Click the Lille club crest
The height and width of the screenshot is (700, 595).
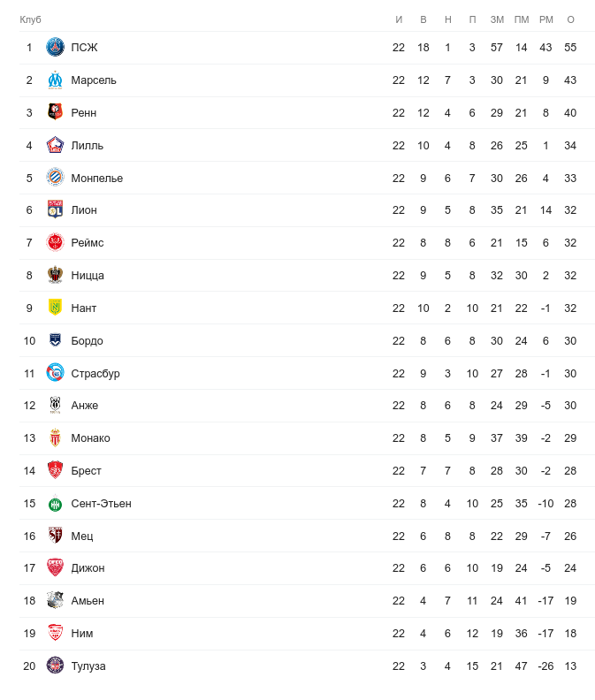click(55, 145)
